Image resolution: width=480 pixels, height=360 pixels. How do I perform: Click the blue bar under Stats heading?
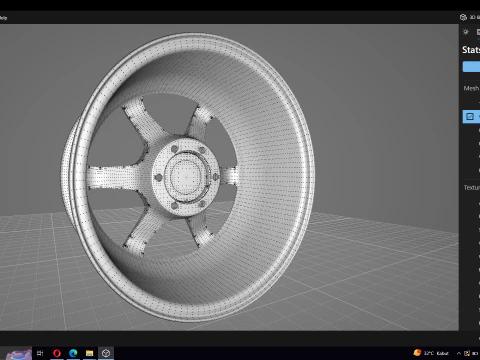(471, 66)
